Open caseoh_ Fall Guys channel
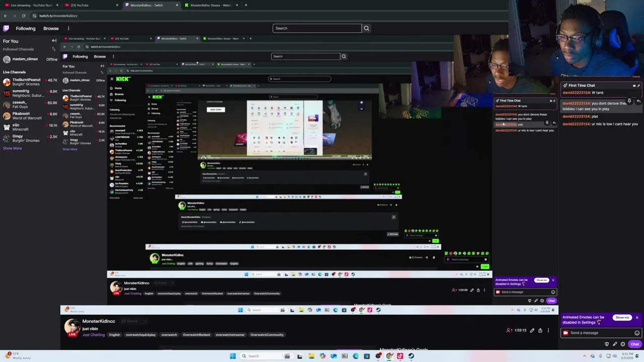The width and height of the screenshot is (644, 362). pos(30,105)
